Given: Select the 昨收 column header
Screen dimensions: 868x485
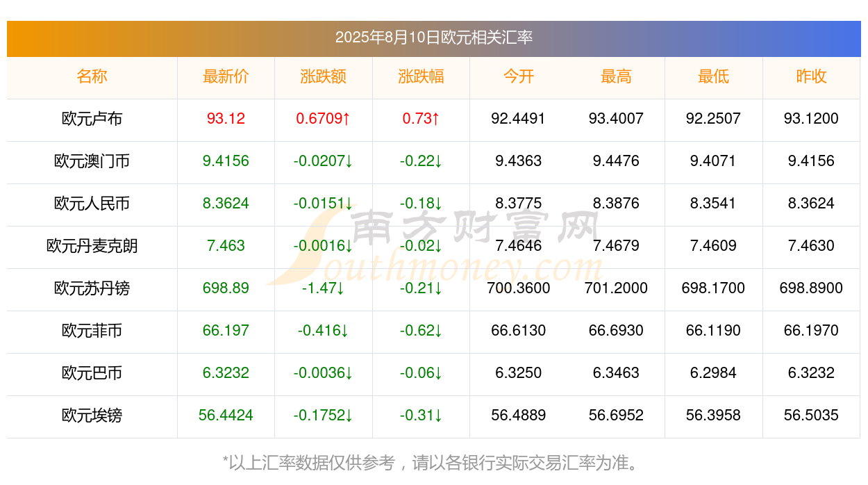Looking at the screenshot, I should 811,76.
